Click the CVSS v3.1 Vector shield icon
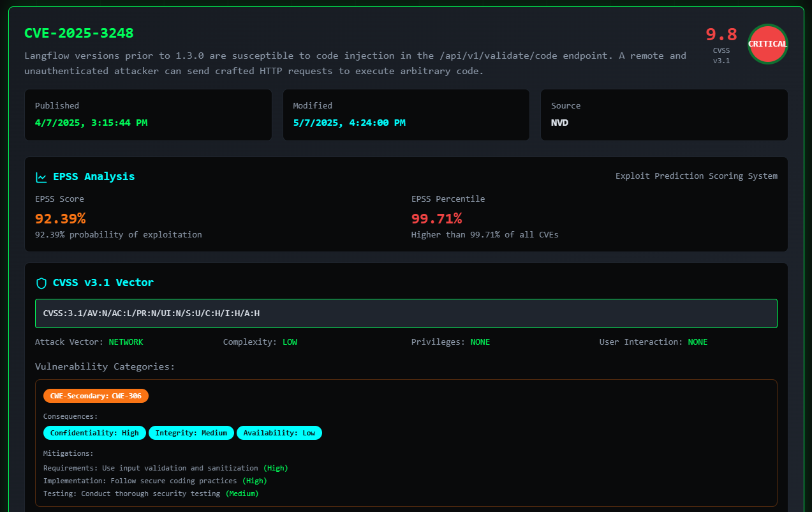The height and width of the screenshot is (512, 812). tap(41, 283)
